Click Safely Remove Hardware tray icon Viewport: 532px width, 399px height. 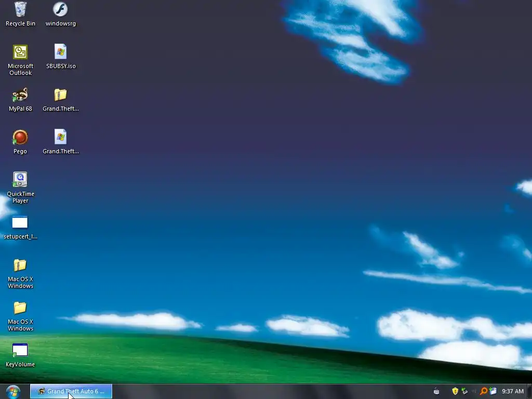pyautogui.click(x=464, y=391)
